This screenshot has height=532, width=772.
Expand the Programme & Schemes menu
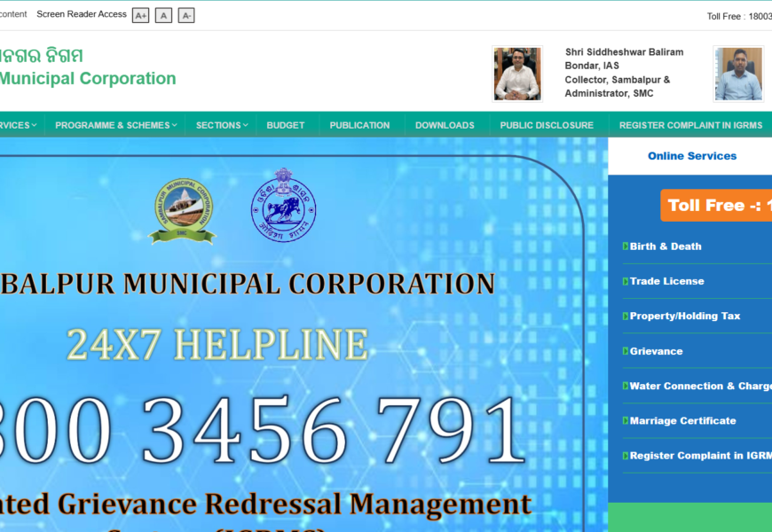coord(115,125)
